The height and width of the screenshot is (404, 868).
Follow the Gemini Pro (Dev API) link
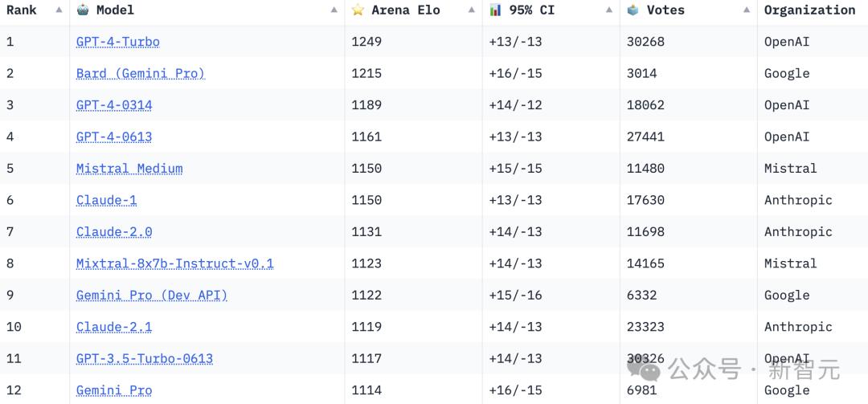click(x=151, y=295)
